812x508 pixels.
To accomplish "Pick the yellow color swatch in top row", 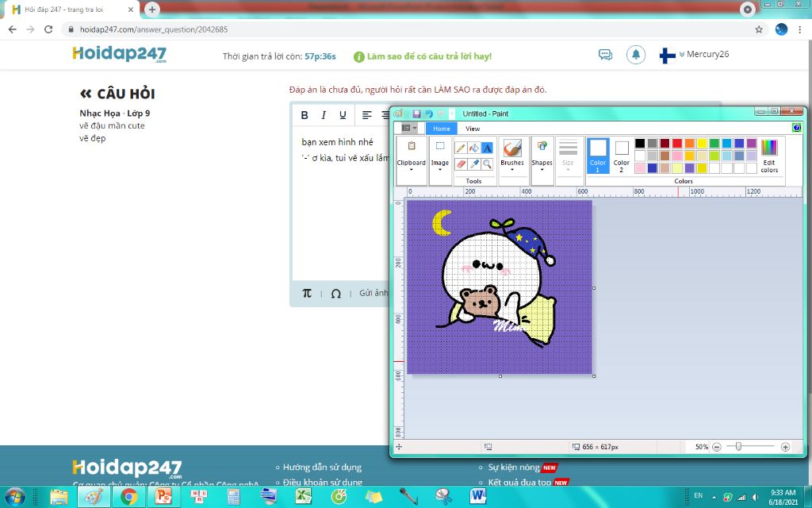I will (702, 143).
